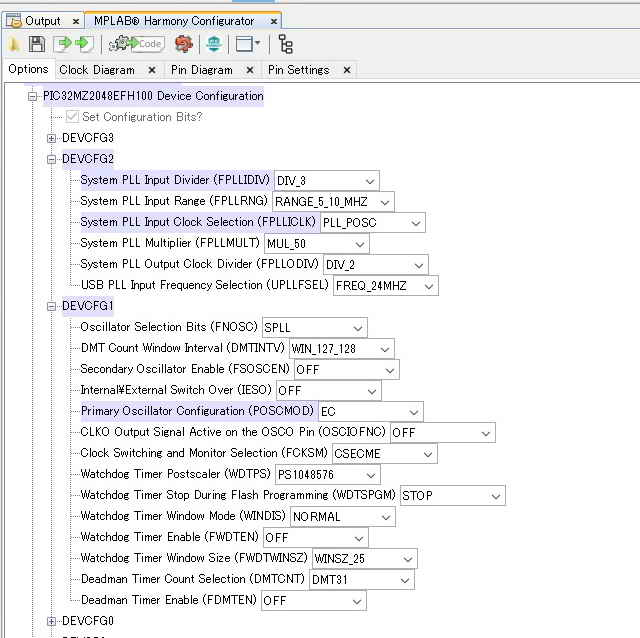Open the FSOSCEN OFF dropdown
Image resolution: width=640 pixels, height=638 pixels.
[347, 370]
